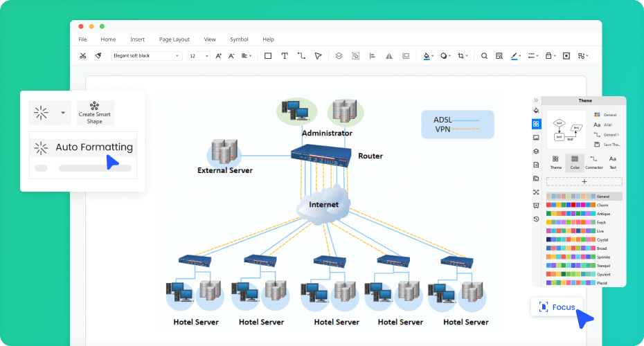This screenshot has width=644, height=346.
Task: Open the Page Layout menu
Action: pyautogui.click(x=174, y=39)
